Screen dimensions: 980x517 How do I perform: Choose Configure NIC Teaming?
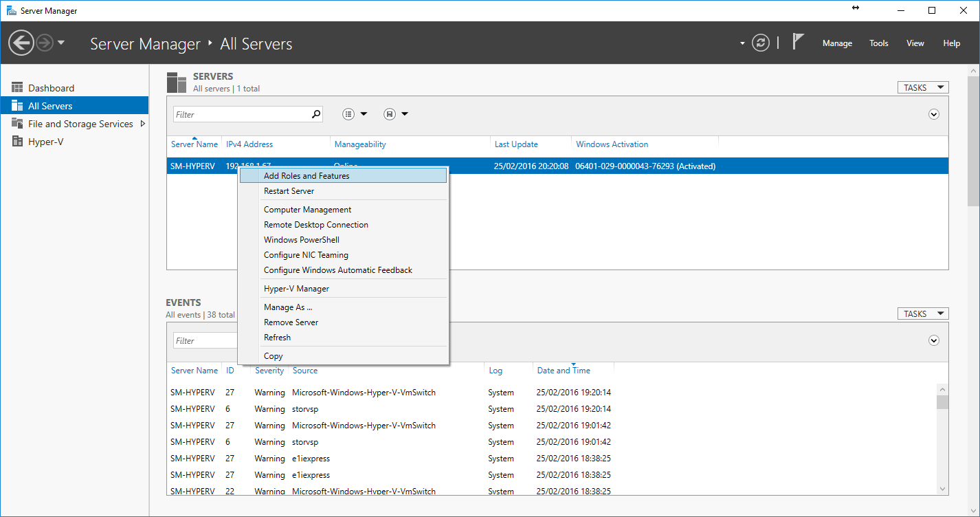click(x=343, y=255)
